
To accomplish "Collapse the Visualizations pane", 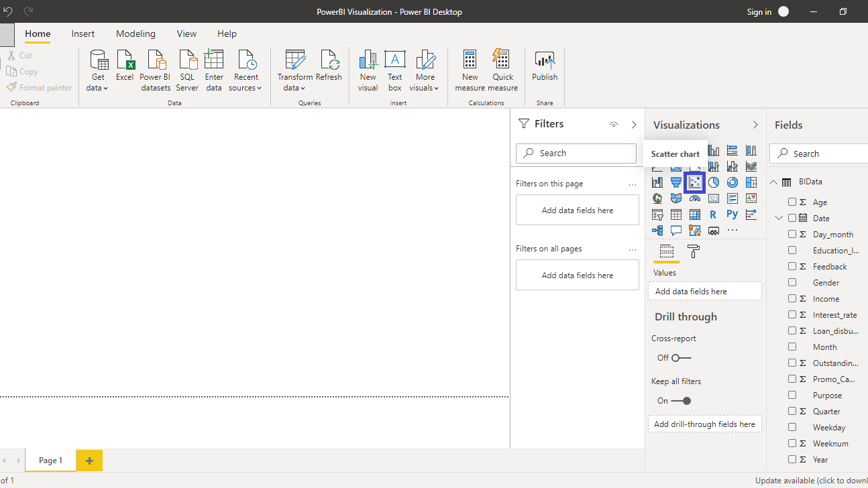I will click(x=755, y=125).
